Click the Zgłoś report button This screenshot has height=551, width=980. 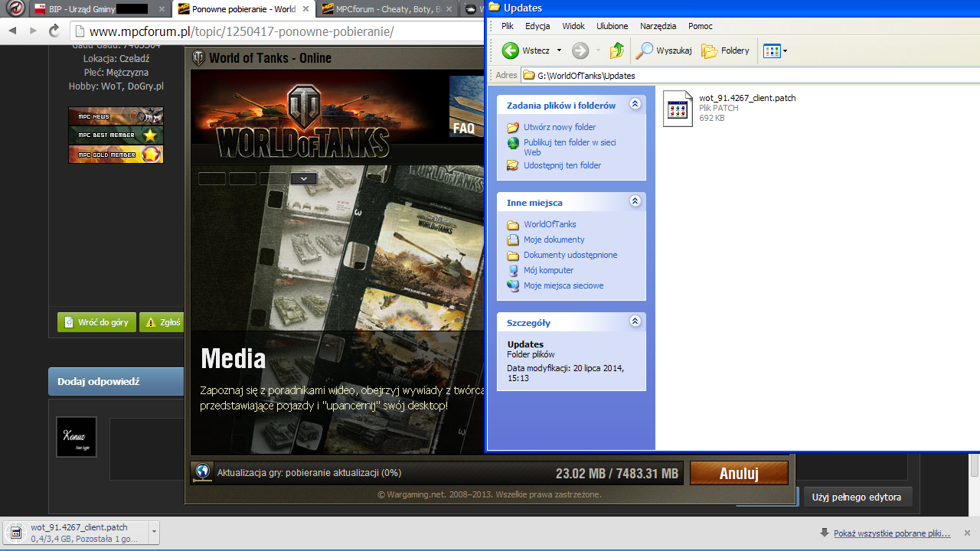162,322
